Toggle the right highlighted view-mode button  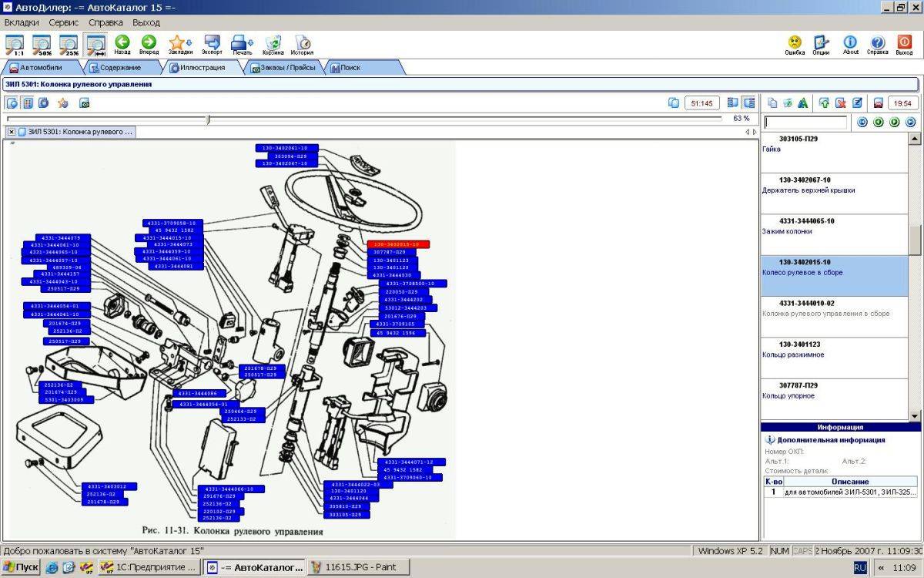pyautogui.click(x=748, y=102)
